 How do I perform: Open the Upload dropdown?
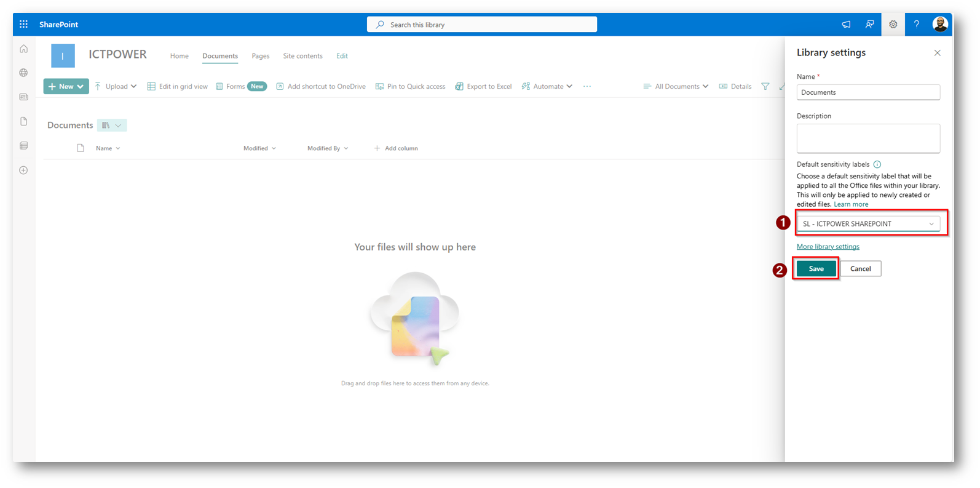coord(116,87)
